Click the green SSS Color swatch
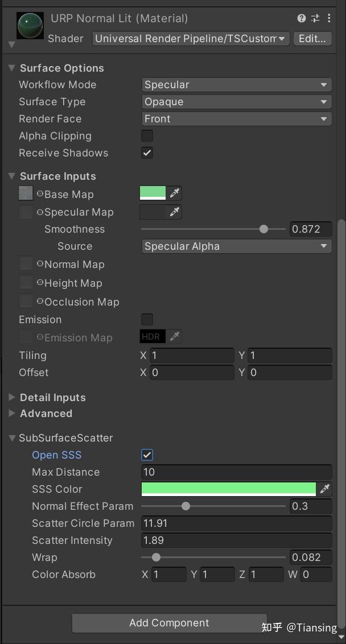346x644 pixels. [228, 489]
